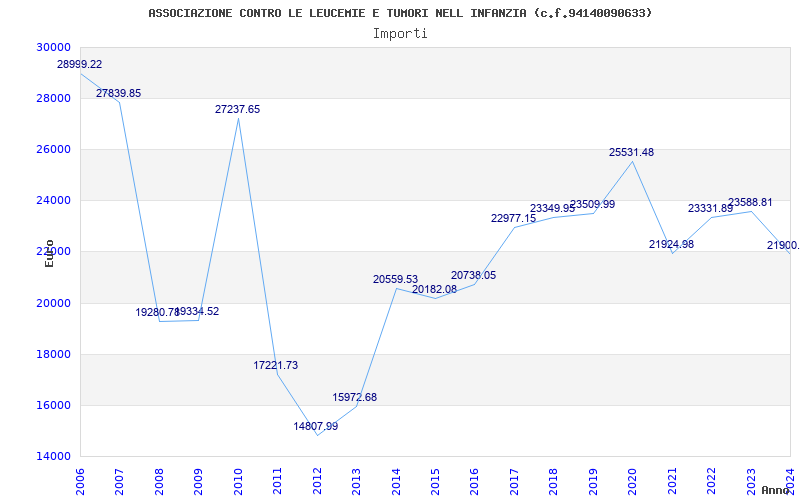The image size is (800, 500).
Task: Select the 28000 y-axis tick label
Action: click(x=54, y=98)
